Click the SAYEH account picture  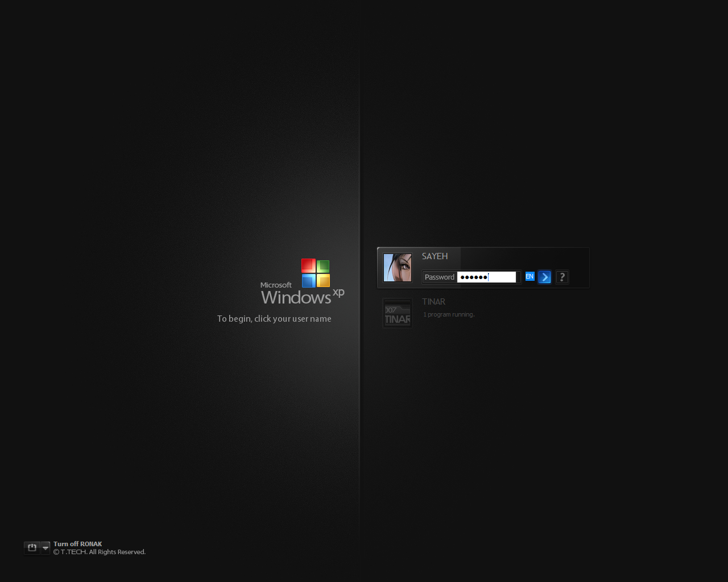pos(398,268)
